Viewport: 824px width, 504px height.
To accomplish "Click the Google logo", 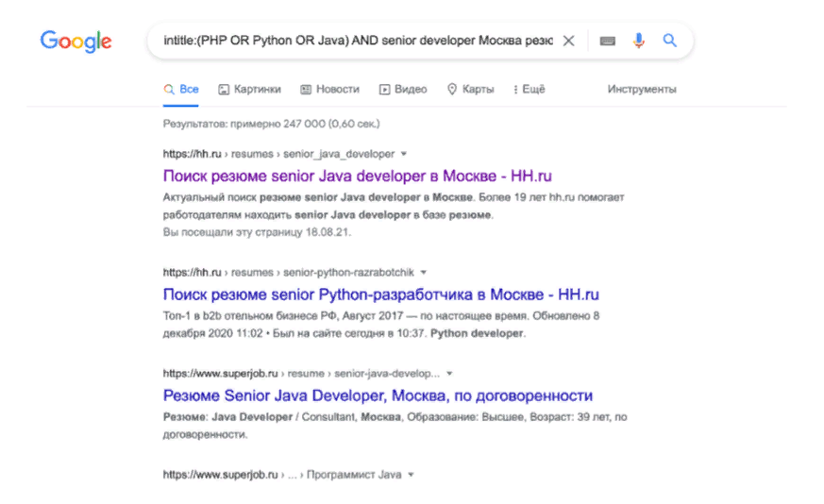I will point(76,42).
